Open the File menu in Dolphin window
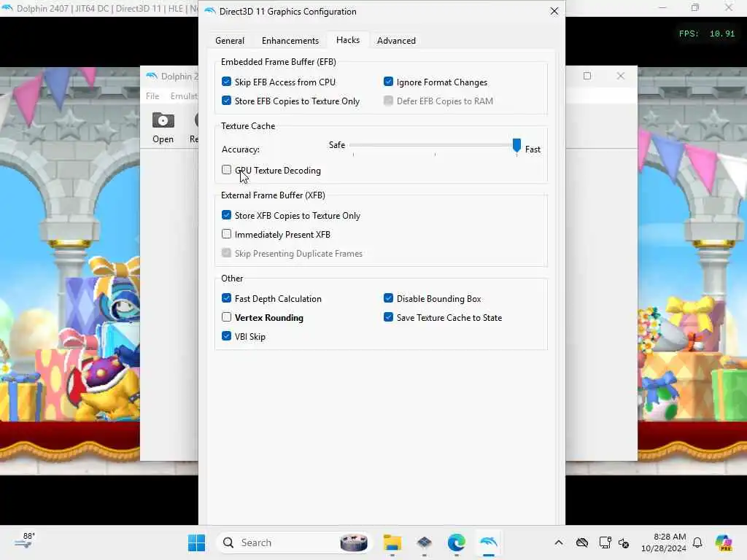The height and width of the screenshot is (560, 747). coord(152,96)
